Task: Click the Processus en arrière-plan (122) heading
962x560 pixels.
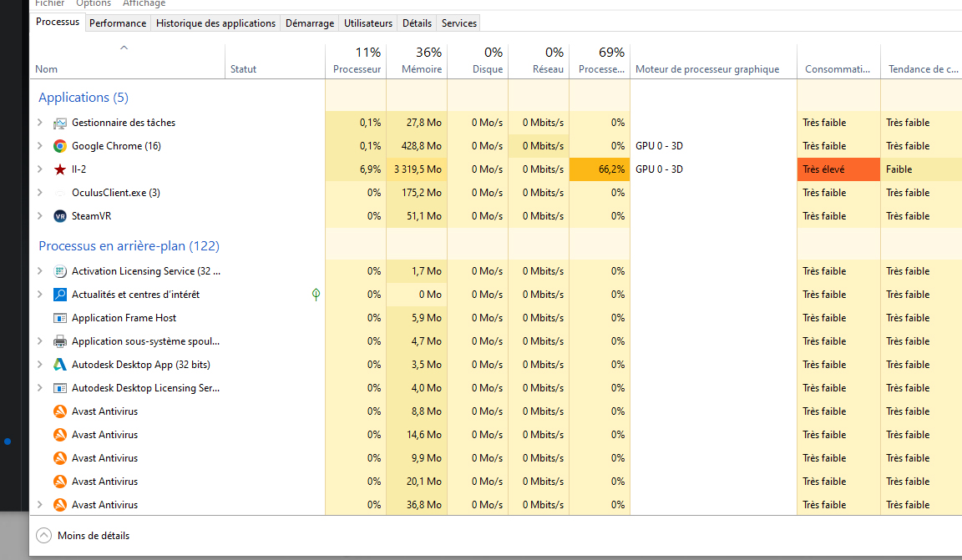Action: tap(129, 246)
